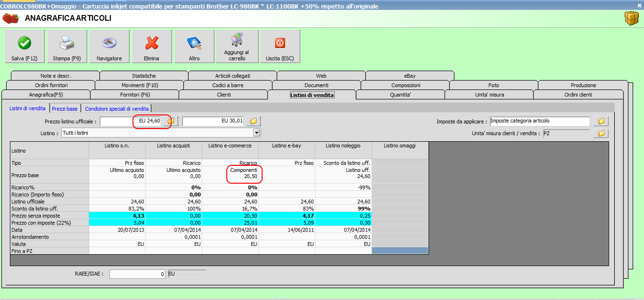Switch to the Ordini clienti tab
644x300 pixels.
578,95
